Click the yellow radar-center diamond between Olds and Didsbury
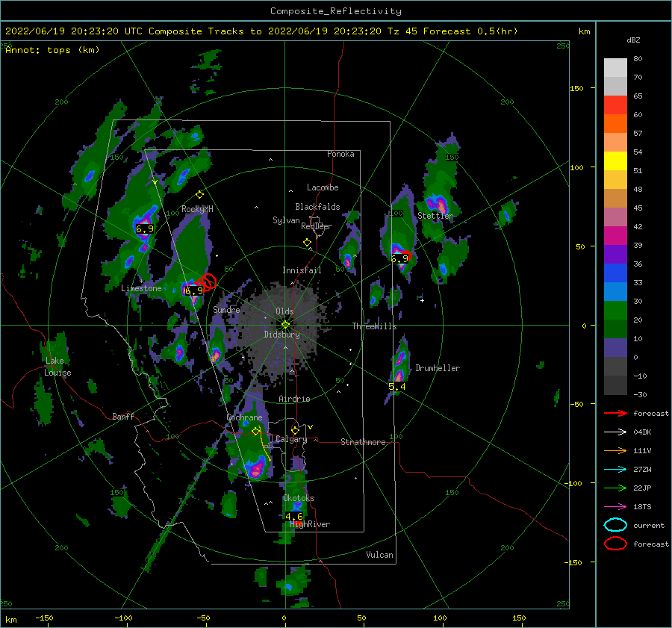The width and height of the screenshot is (672, 628). [285, 325]
